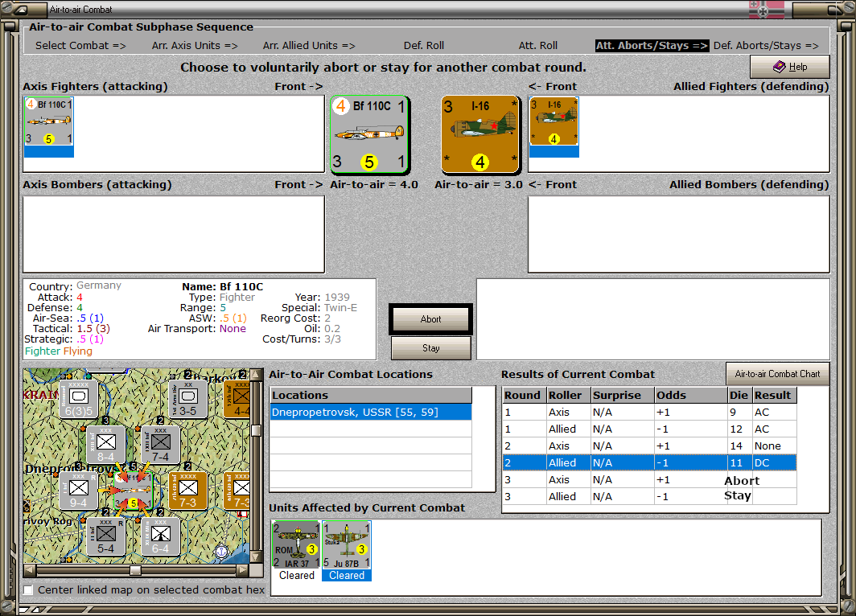Viewport: 856px width, 616px height.
Task: Enable Center linked map on selected combat hex
Action: tap(28, 589)
